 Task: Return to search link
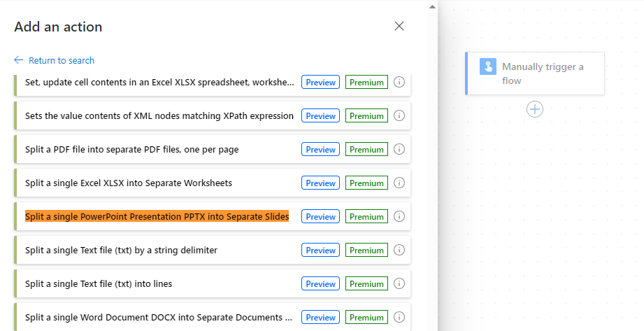pos(62,60)
